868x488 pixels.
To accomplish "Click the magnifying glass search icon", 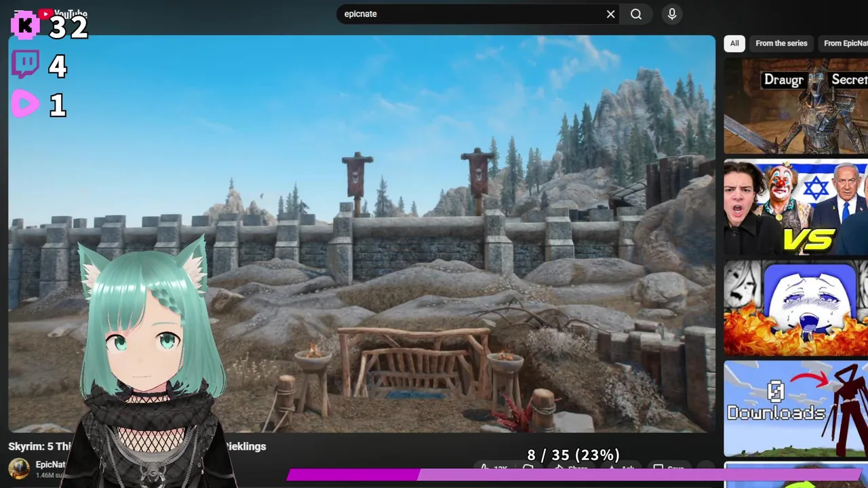I will [x=636, y=14].
